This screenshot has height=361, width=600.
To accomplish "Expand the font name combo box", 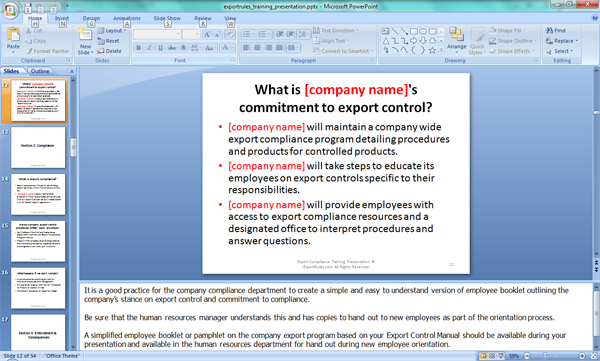I will click(x=157, y=34).
